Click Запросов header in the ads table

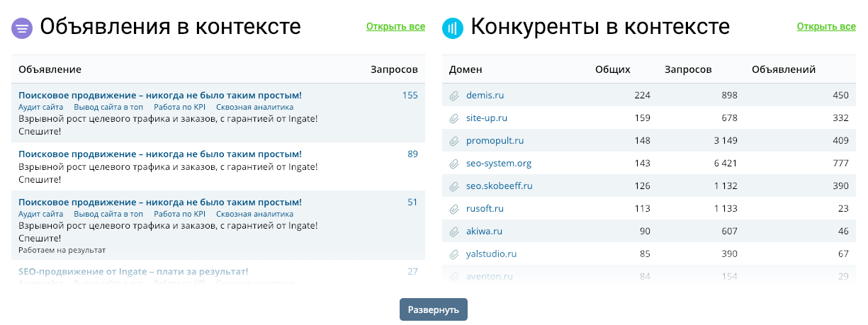(x=394, y=69)
